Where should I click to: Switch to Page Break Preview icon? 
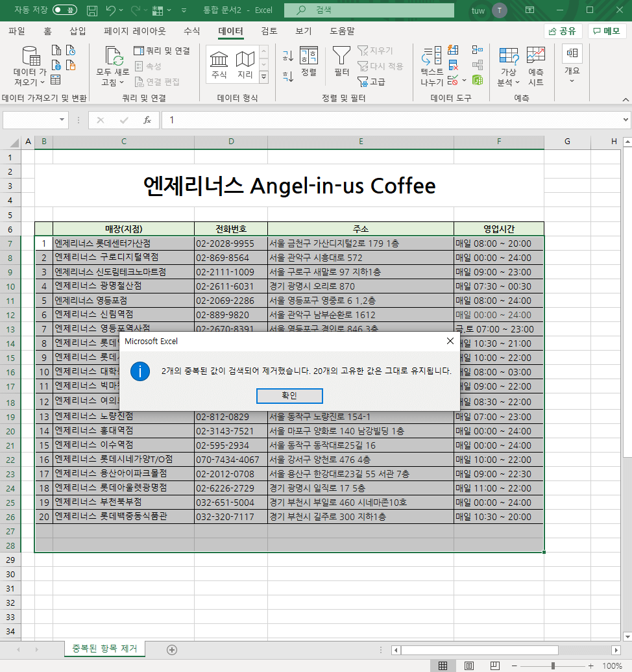click(495, 666)
